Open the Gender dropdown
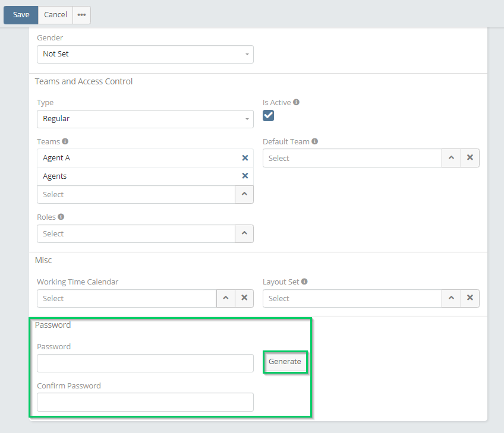 pyautogui.click(x=145, y=54)
